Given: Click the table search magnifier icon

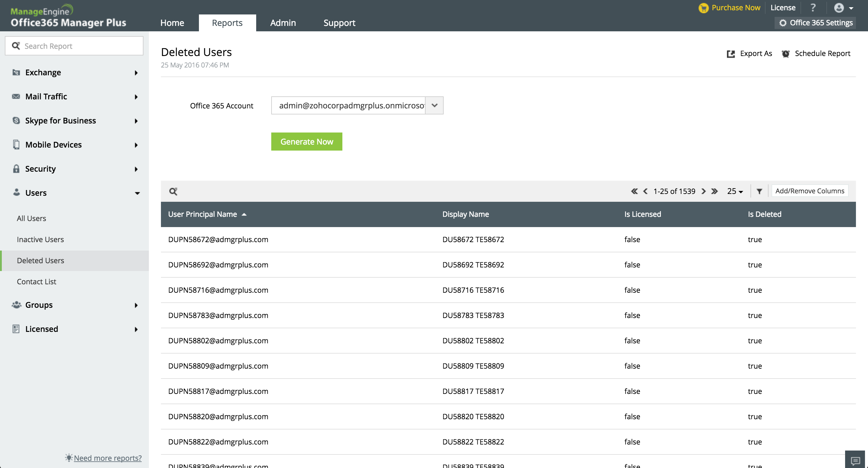Looking at the screenshot, I should 173,191.
